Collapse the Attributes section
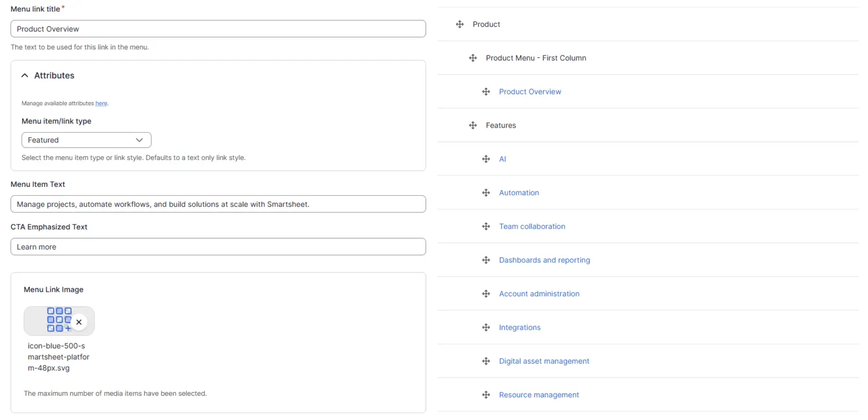The height and width of the screenshot is (420, 868). tap(24, 75)
